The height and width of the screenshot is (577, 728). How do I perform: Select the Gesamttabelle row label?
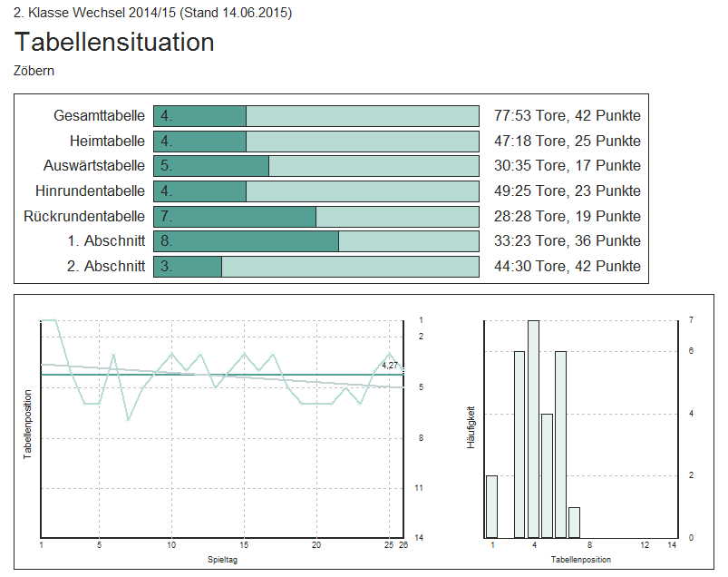point(99,116)
